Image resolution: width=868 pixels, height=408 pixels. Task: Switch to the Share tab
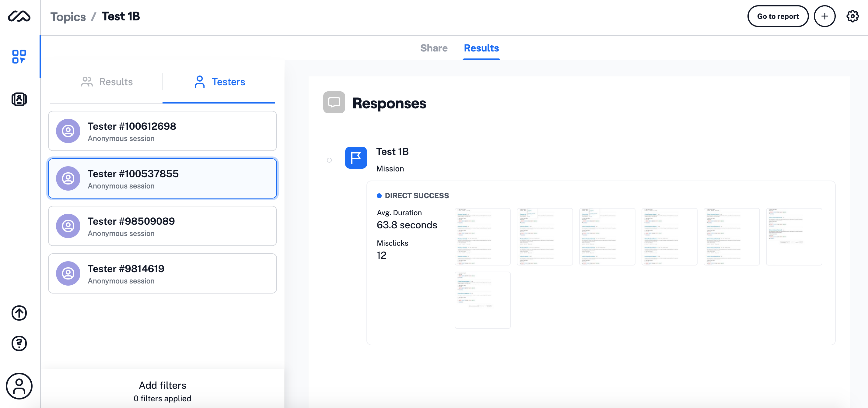click(x=434, y=48)
